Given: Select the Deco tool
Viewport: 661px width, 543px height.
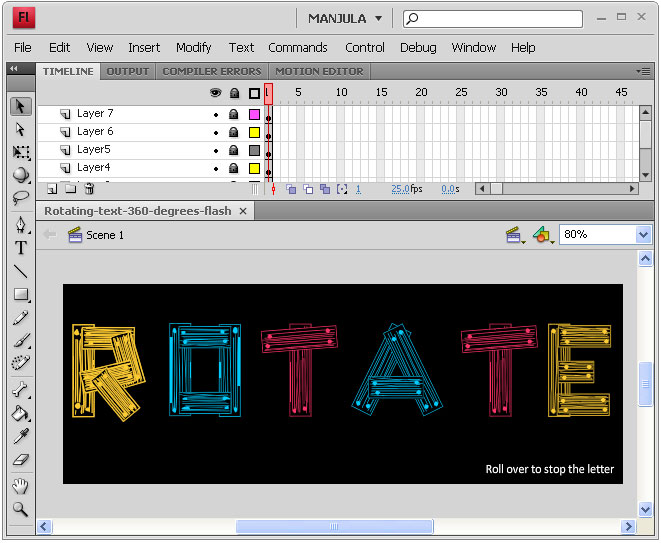Looking at the screenshot, I should [x=21, y=363].
